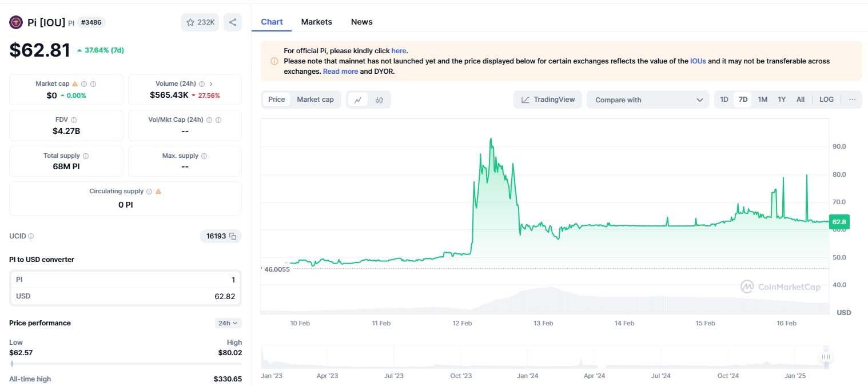Select Market cap chart toggle
This screenshot has height=386, width=868.
point(315,100)
